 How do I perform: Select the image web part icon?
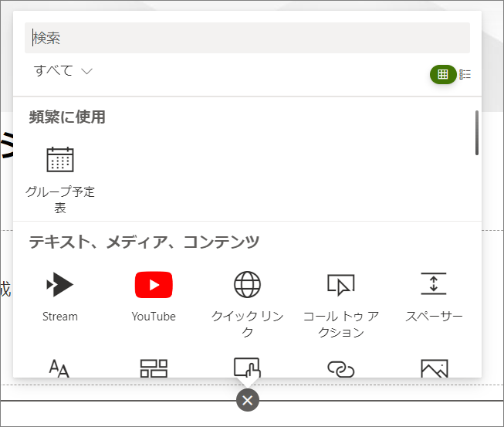point(435,368)
